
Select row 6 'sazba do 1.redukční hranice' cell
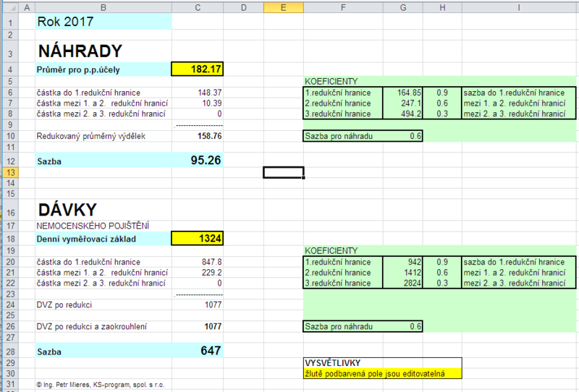click(x=518, y=93)
